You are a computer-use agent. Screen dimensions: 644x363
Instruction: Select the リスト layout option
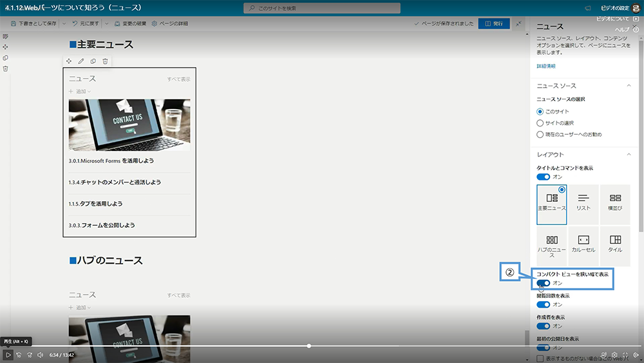coord(583,204)
